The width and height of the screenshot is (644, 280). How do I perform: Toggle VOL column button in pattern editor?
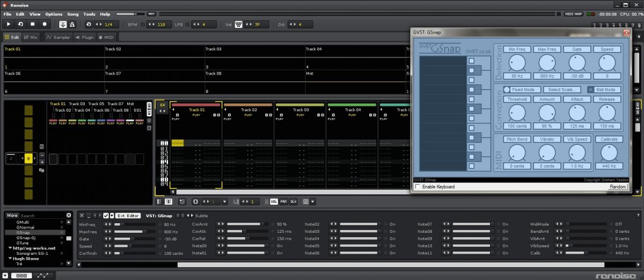[274, 202]
